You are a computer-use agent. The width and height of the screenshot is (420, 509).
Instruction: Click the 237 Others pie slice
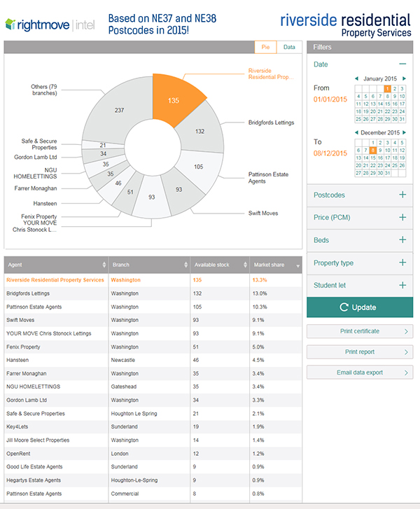119,111
